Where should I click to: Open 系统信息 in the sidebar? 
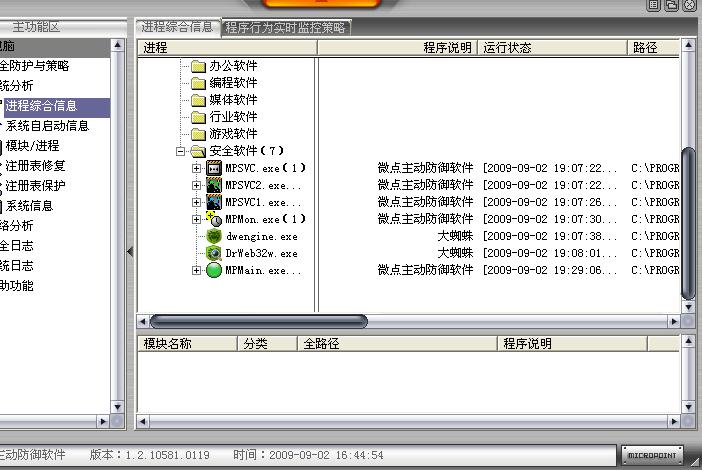pyautogui.click(x=29, y=206)
